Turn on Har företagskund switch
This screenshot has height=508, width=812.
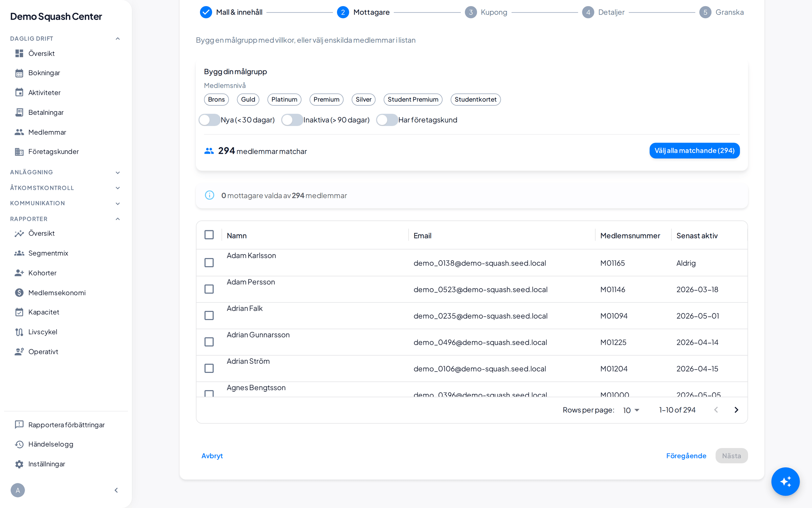[387, 120]
